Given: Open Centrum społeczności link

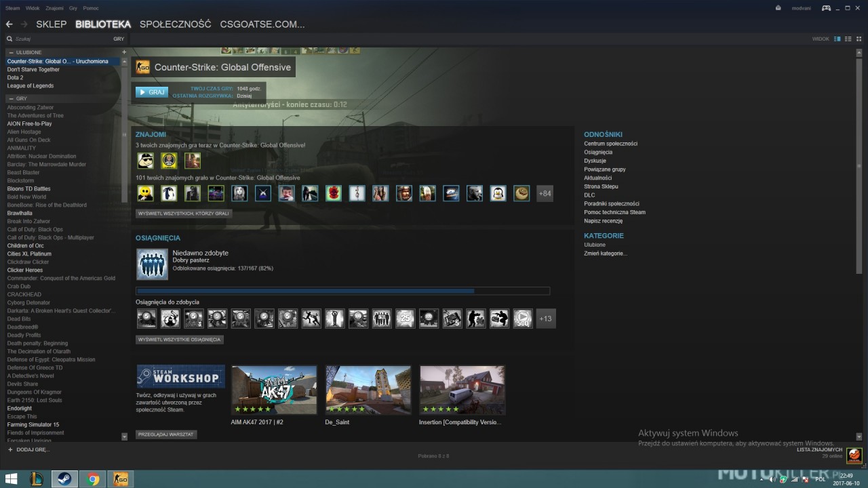Looking at the screenshot, I should click(x=611, y=144).
